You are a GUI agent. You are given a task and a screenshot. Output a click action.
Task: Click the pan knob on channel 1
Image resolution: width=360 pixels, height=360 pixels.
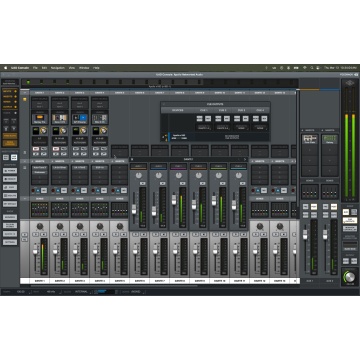[x=40, y=226]
